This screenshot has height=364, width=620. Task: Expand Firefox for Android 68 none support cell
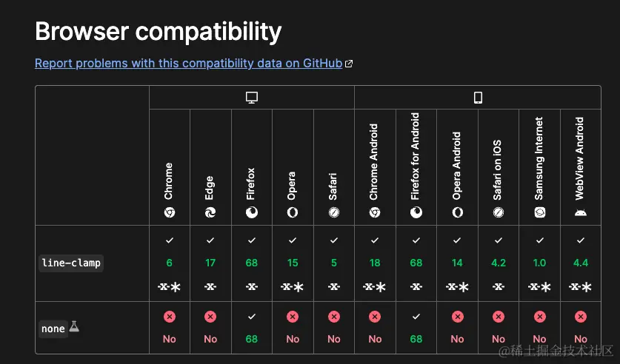click(x=416, y=327)
